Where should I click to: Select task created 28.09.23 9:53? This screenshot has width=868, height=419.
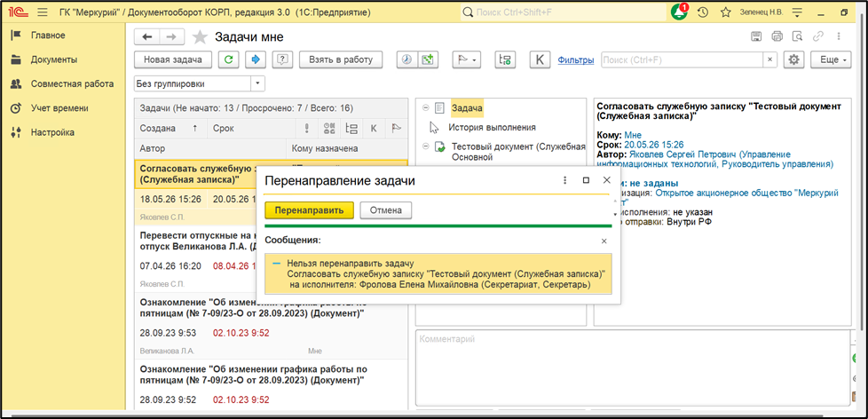click(x=272, y=327)
